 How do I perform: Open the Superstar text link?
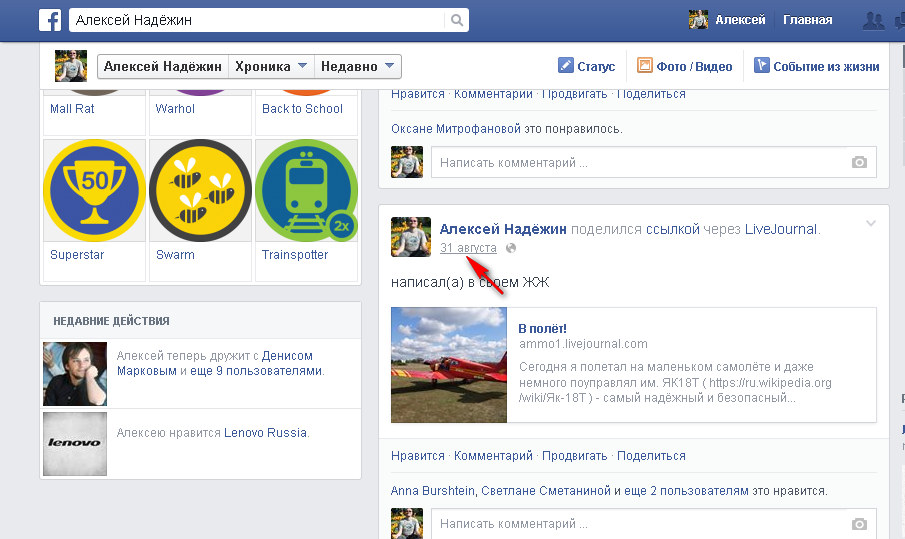click(x=77, y=254)
